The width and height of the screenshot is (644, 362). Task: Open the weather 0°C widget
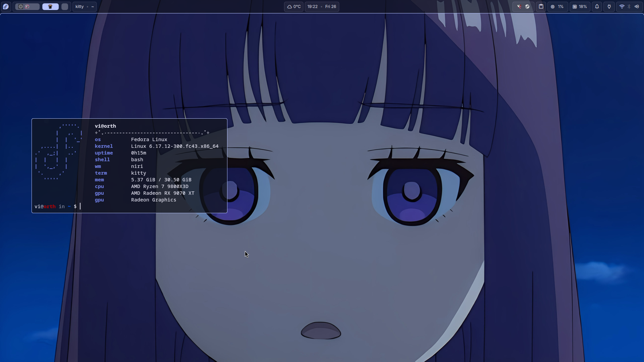pyautogui.click(x=294, y=6)
